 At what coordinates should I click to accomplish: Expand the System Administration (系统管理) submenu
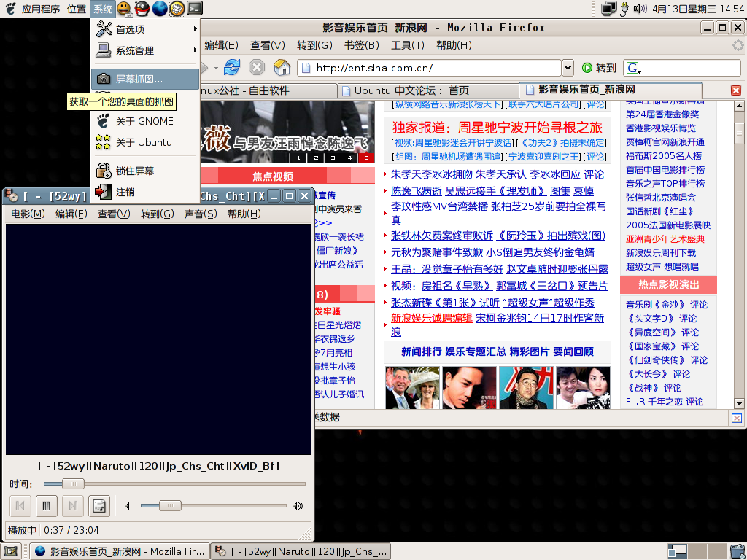click(145, 50)
